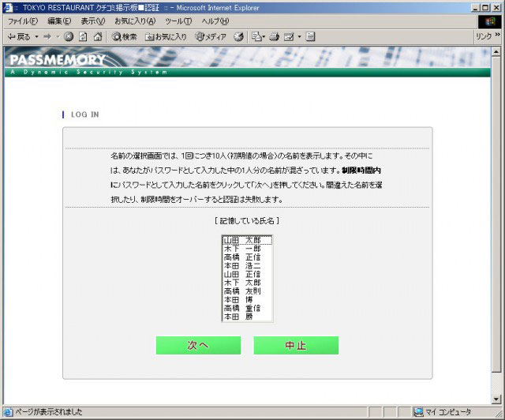Open the Media (メディア) toolbar button
The width and height of the screenshot is (505, 420).
click(x=211, y=36)
